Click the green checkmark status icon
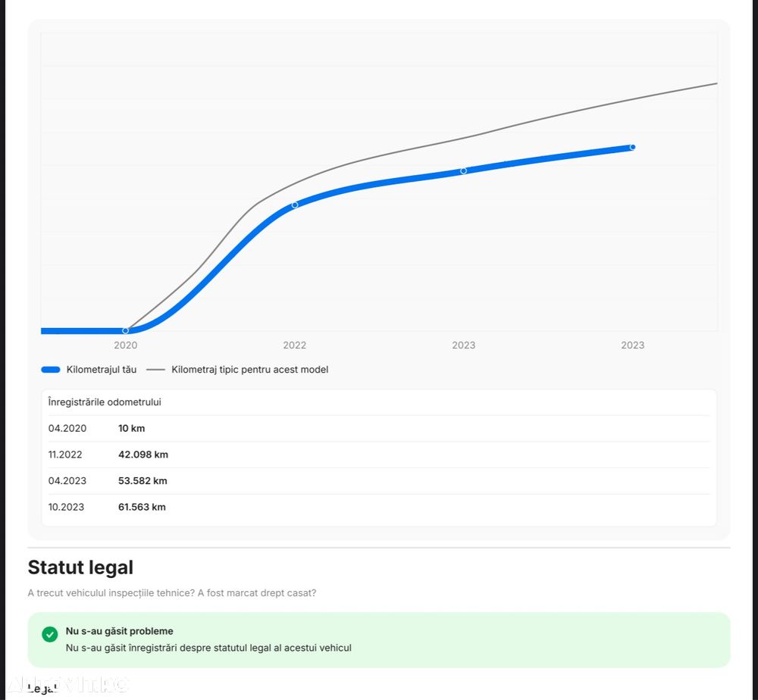The width and height of the screenshot is (758, 700). [50, 634]
